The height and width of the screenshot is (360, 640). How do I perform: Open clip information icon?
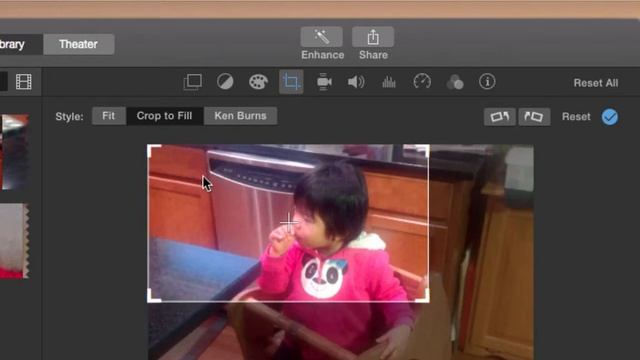(x=487, y=82)
